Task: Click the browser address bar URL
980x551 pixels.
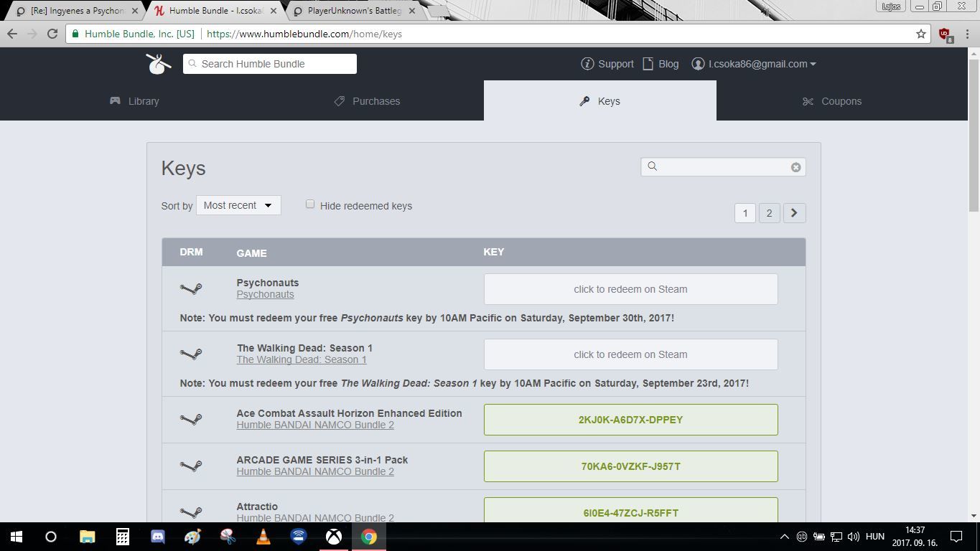Action: (x=304, y=34)
